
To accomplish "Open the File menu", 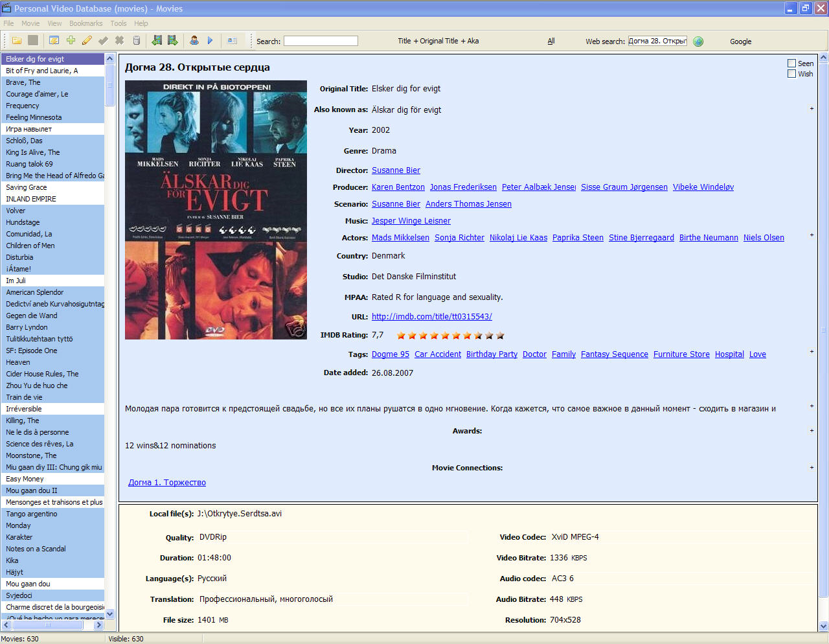I will (x=8, y=23).
